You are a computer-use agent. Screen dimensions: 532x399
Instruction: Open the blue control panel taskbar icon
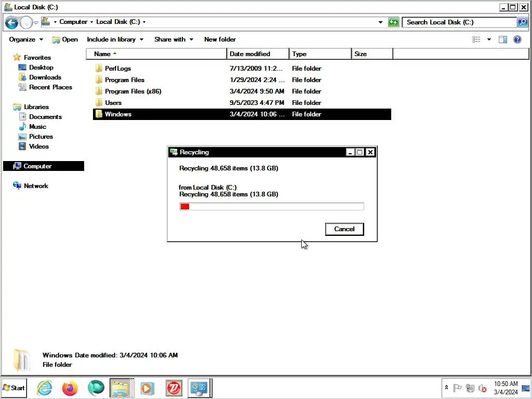(x=199, y=388)
